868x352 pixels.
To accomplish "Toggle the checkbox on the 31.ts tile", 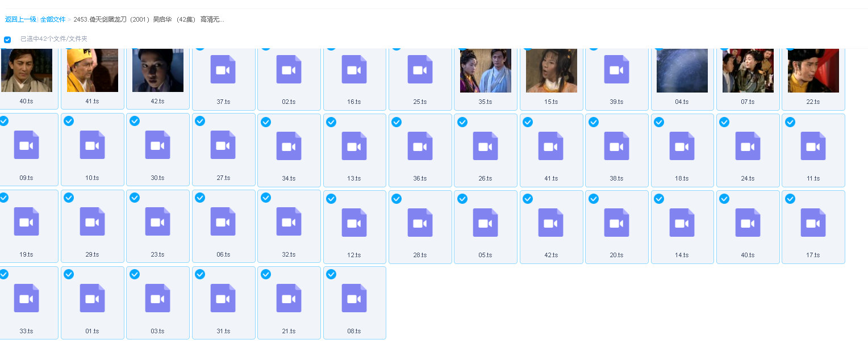I will [x=200, y=274].
